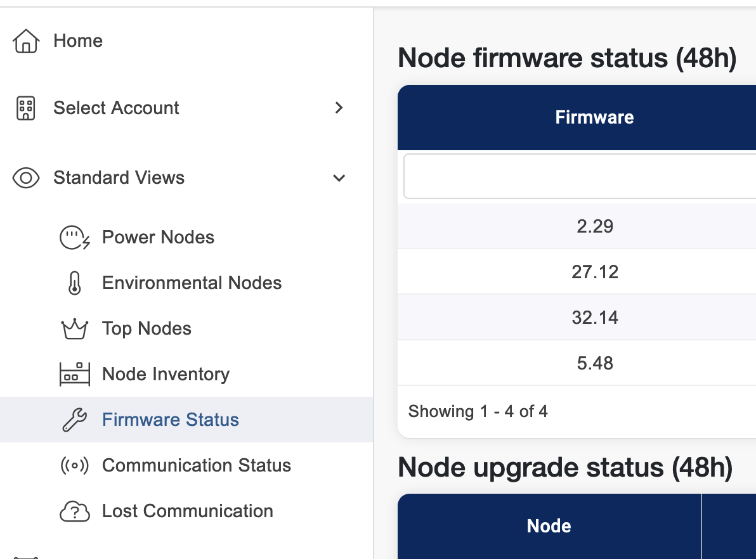Viewport: 756px width, 559px height.
Task: Click the Standard Views eye icon
Action: 26,178
